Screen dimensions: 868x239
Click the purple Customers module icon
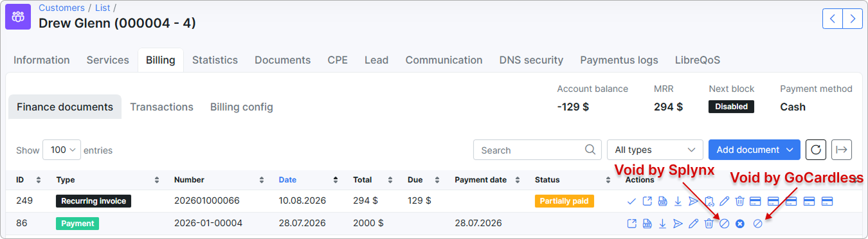coord(18,17)
